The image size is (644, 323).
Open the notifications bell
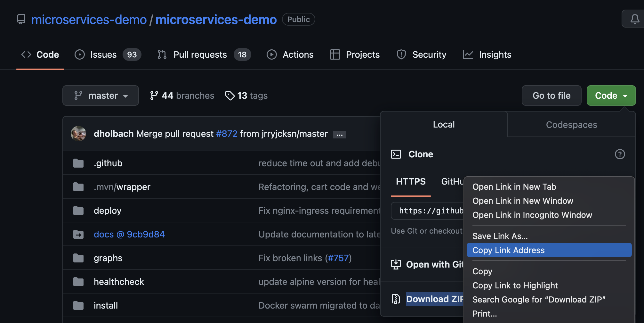click(635, 19)
